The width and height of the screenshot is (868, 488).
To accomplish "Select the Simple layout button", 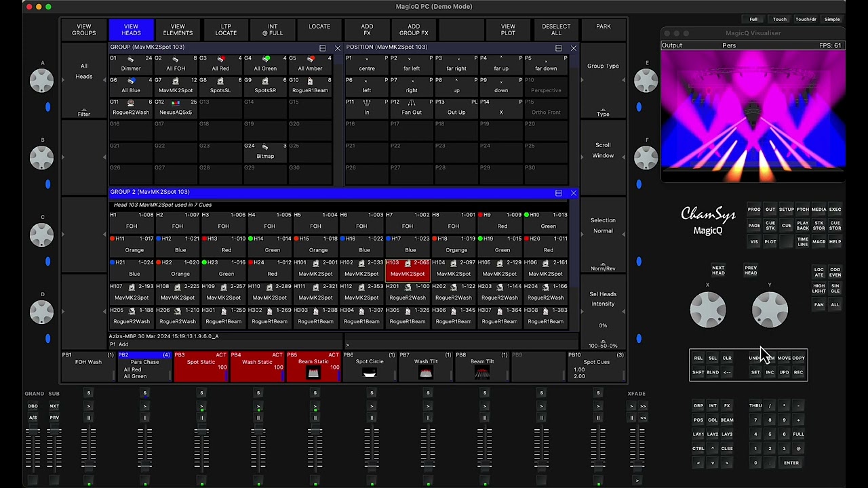I will [x=832, y=19].
